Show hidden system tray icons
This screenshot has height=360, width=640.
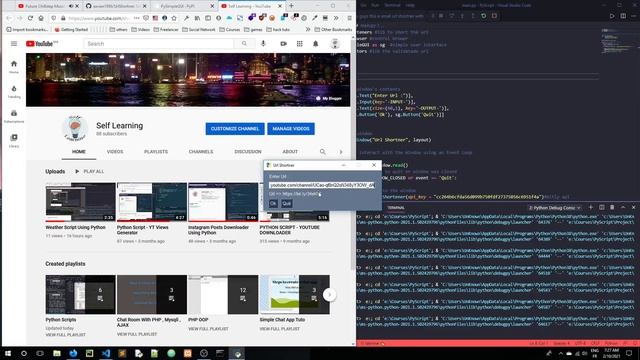[x=560, y=353]
